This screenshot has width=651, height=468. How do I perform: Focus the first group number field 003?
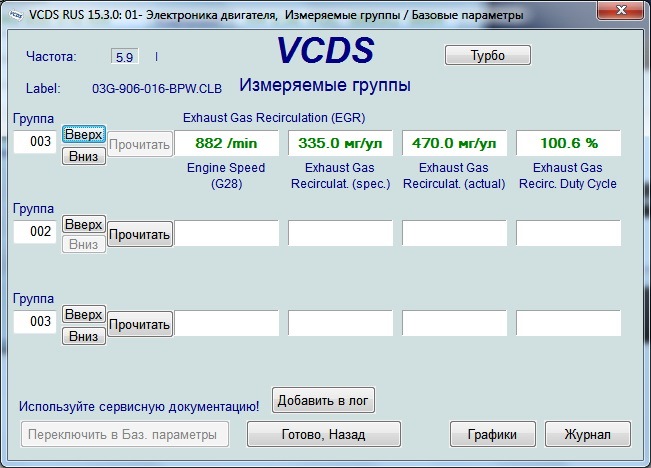coord(35,142)
